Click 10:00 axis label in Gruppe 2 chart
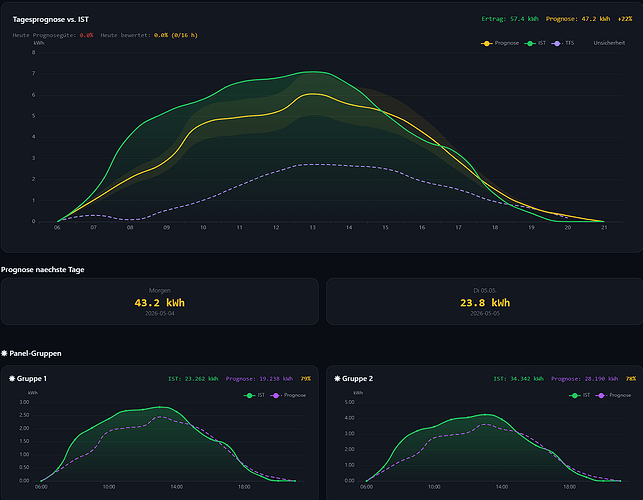This screenshot has height=500, width=643. click(x=434, y=487)
